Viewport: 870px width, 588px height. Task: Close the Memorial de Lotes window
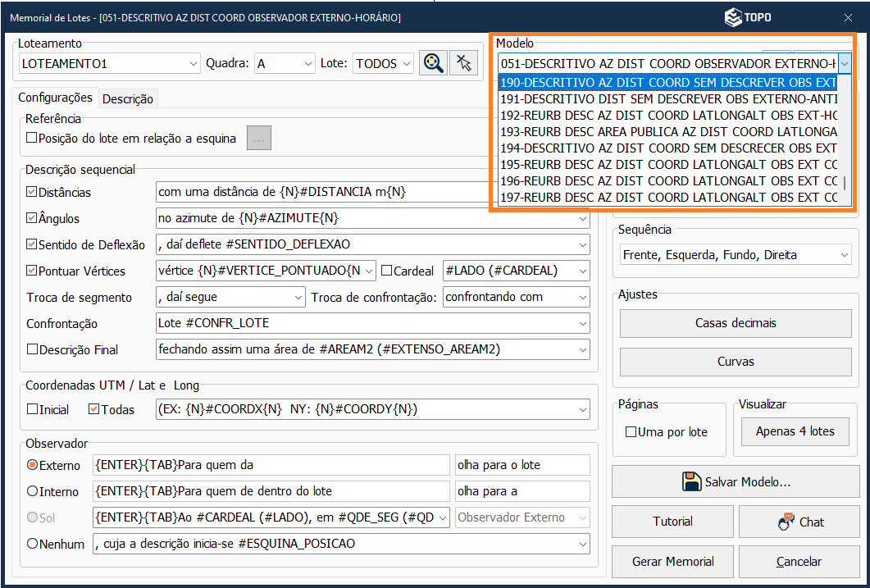[847, 17]
